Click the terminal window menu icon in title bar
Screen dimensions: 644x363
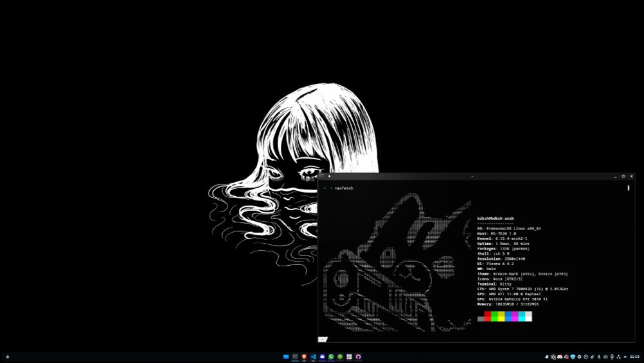[321, 176]
